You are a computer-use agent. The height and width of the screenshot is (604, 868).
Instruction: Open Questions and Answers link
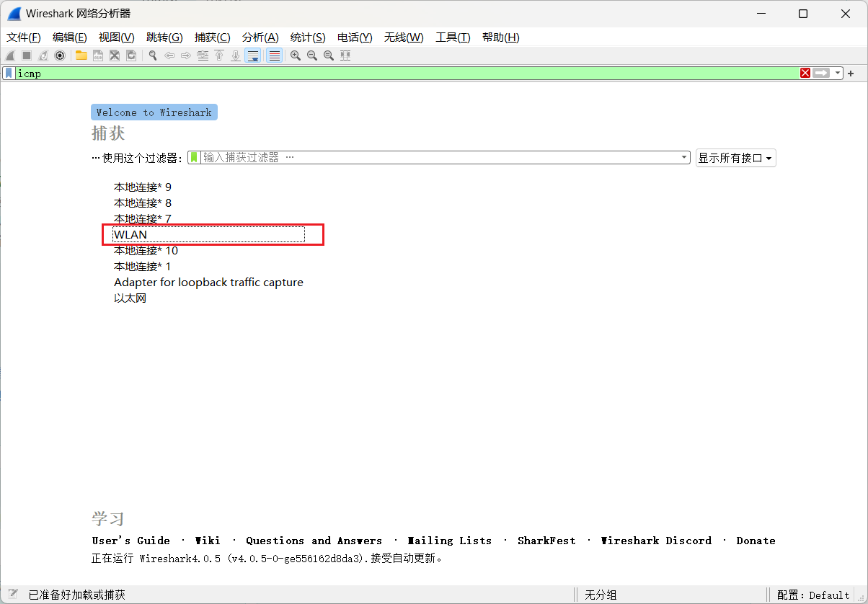[314, 541]
